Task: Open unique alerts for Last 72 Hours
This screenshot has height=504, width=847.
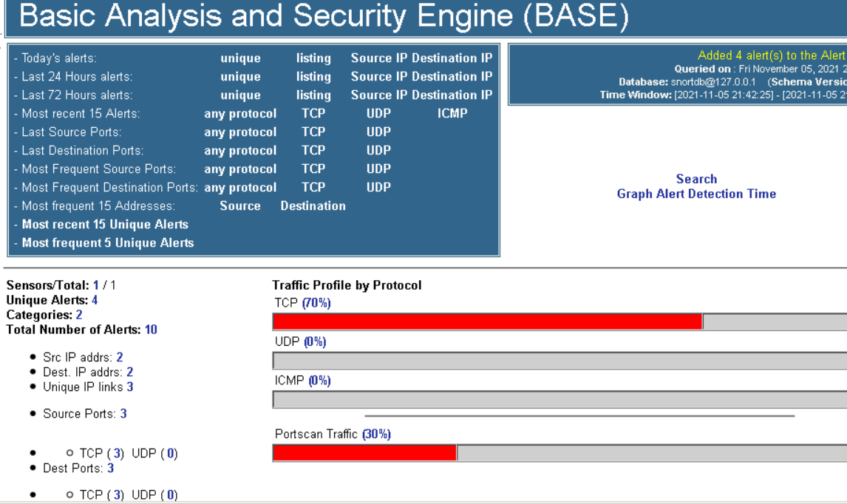Action: pos(240,95)
